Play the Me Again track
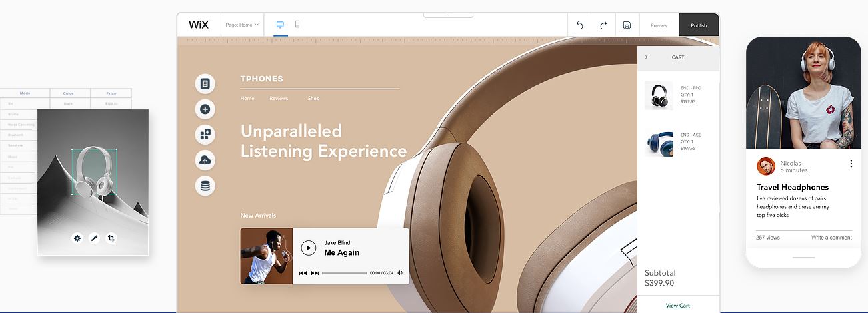Viewport: 868px width, 313px height. click(x=308, y=248)
